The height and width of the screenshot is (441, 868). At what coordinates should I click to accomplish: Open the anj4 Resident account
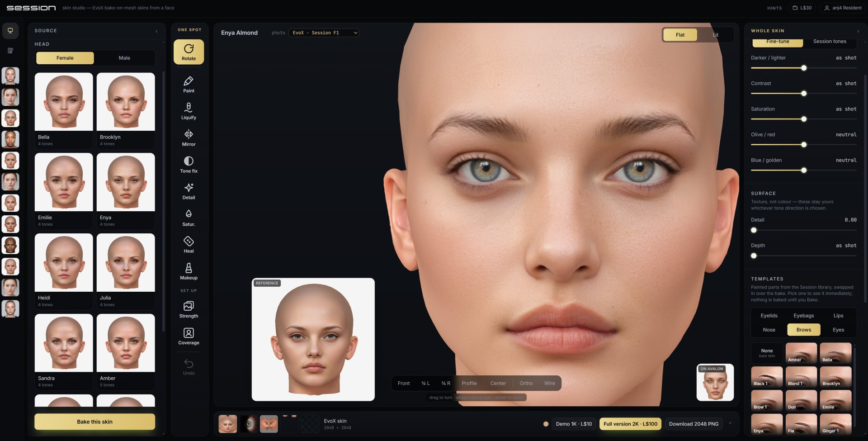pyautogui.click(x=843, y=8)
